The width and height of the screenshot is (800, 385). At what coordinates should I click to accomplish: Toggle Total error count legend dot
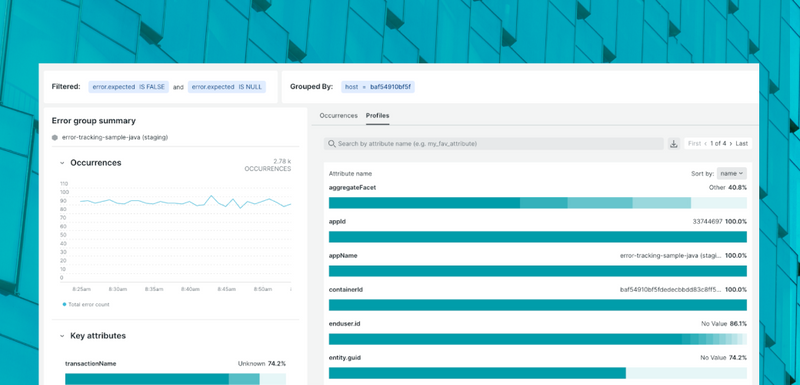tap(64, 304)
